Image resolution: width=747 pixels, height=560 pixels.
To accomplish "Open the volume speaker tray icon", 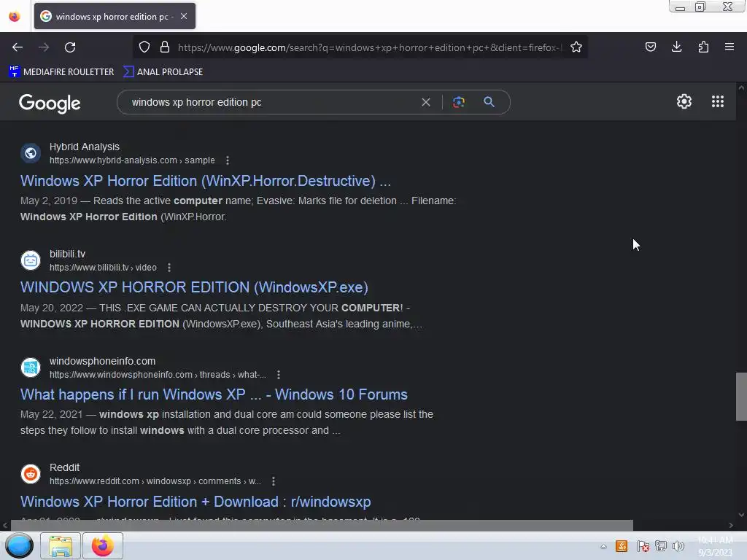I will click(x=678, y=546).
